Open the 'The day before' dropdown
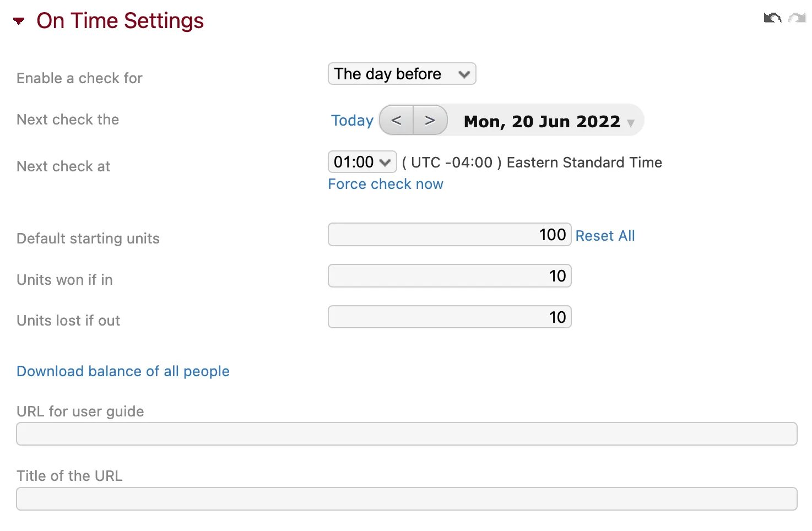This screenshot has width=812, height=531. pyautogui.click(x=402, y=74)
